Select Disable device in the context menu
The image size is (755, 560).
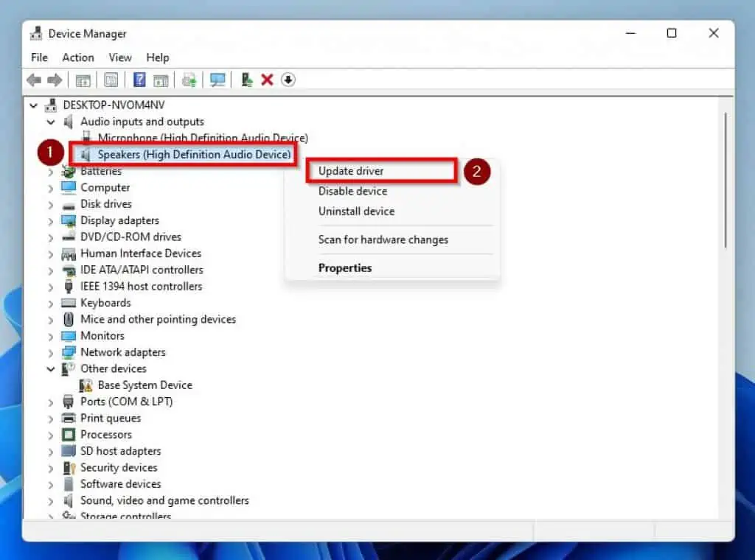pyautogui.click(x=352, y=191)
